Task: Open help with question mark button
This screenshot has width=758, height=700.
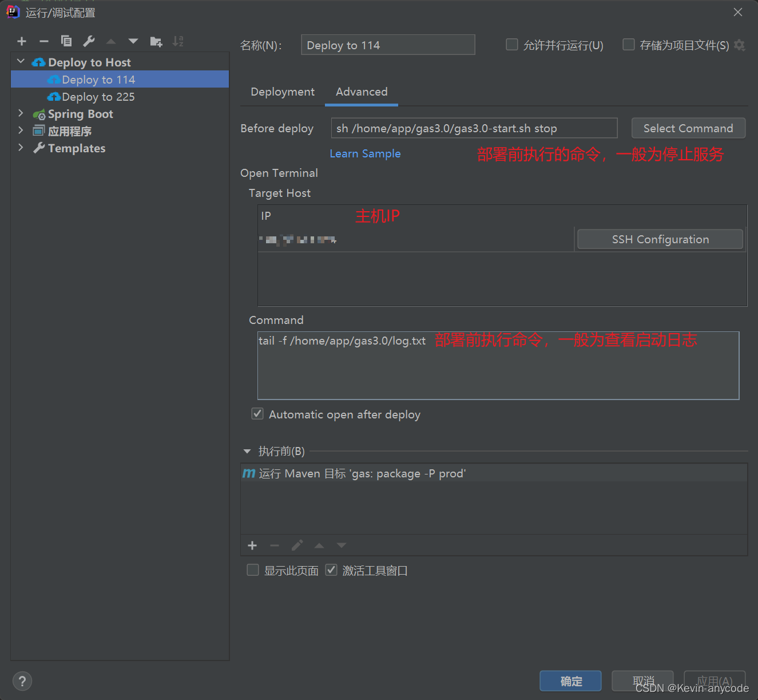Action: 22,681
